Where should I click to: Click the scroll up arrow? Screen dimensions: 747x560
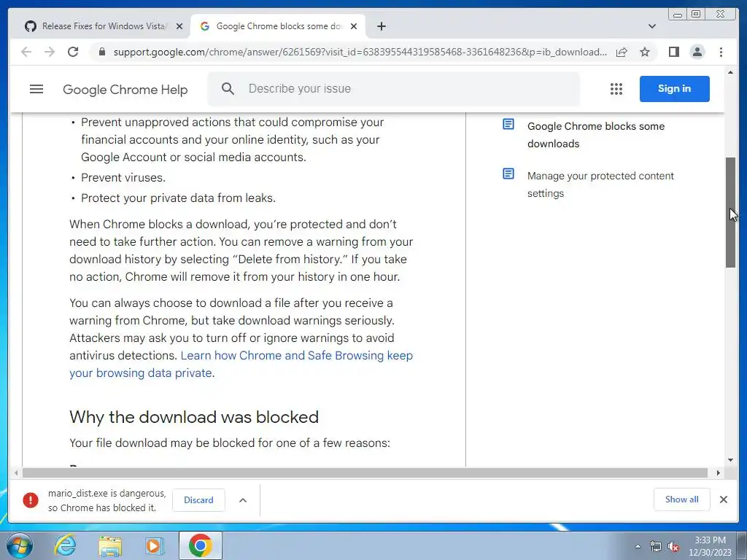click(730, 72)
